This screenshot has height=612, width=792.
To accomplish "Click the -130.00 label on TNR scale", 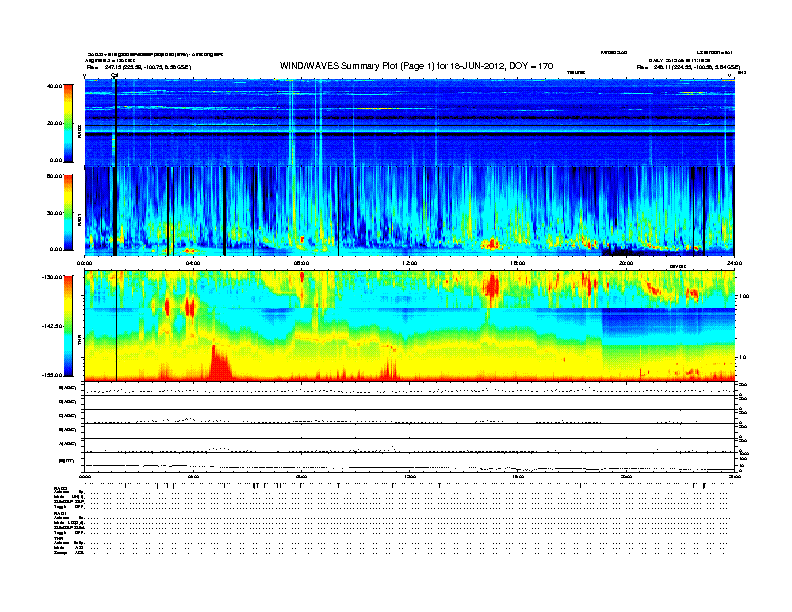I will [52, 277].
